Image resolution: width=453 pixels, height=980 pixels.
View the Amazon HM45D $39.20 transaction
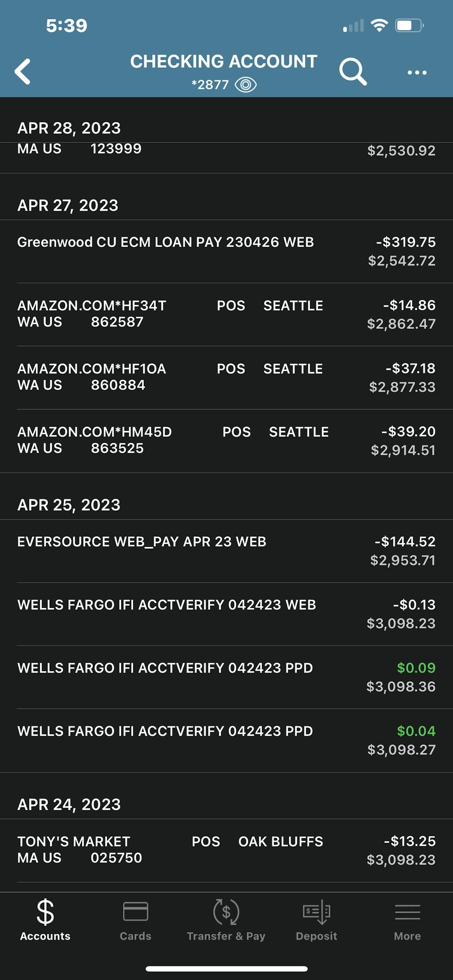pyautogui.click(x=226, y=441)
